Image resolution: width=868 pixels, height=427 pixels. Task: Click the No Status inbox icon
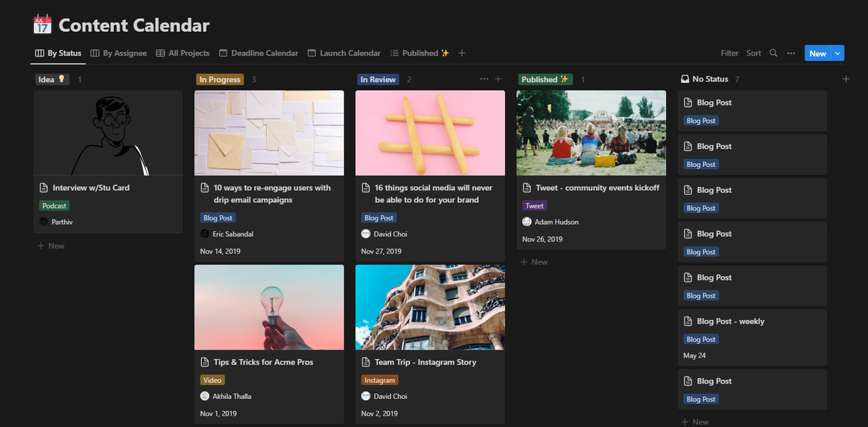pos(685,79)
